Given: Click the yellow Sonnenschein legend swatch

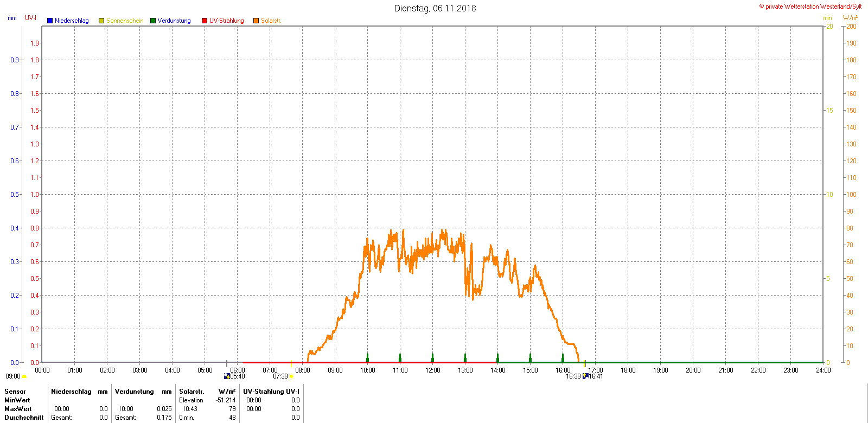Looking at the screenshot, I should point(101,21).
